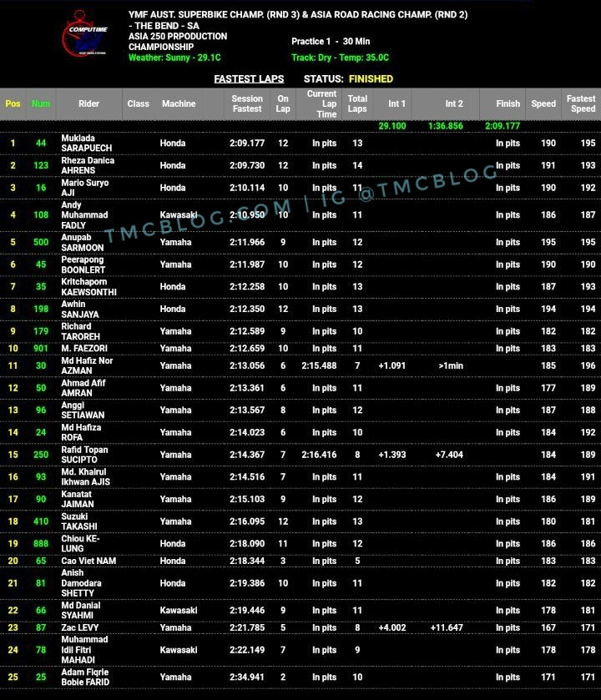The height and width of the screenshot is (700, 601).
Task: Click lap time 2:34.941
Action: (x=247, y=677)
